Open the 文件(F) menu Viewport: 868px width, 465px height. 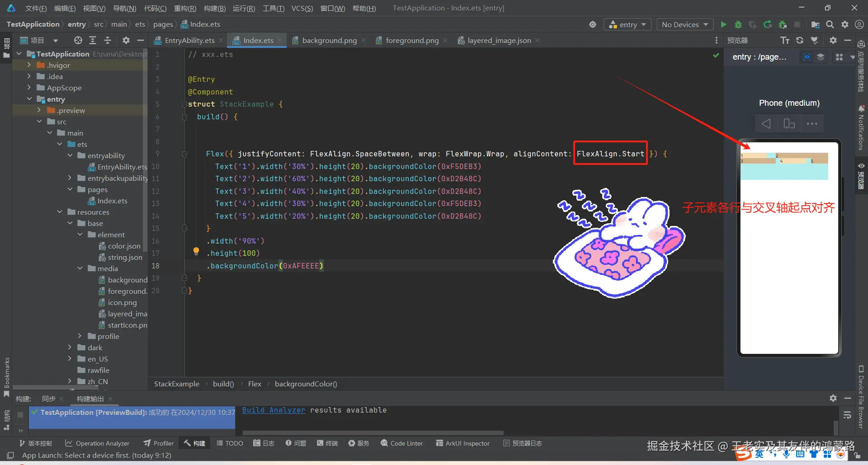tap(36, 8)
